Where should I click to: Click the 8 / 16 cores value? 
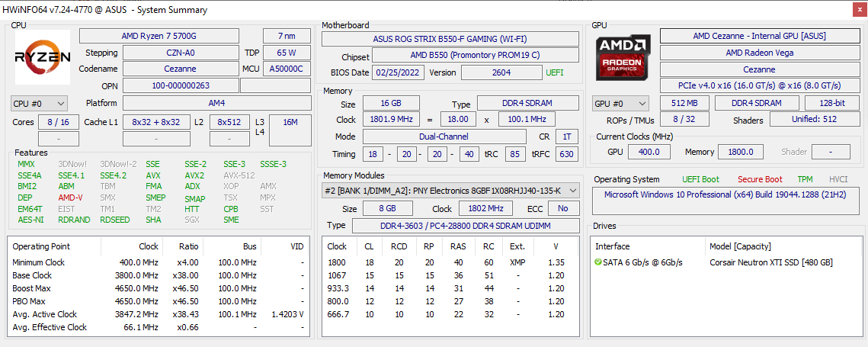[x=59, y=122]
